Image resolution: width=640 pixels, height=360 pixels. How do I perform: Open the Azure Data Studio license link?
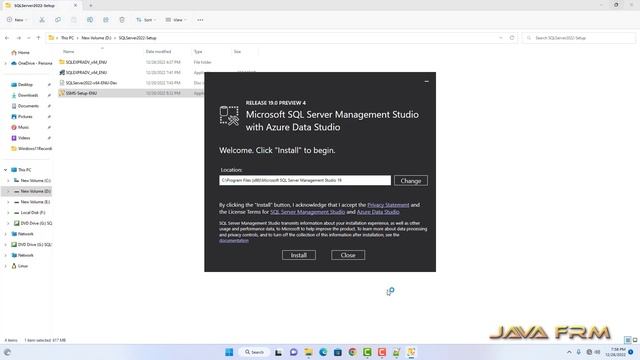(378, 212)
